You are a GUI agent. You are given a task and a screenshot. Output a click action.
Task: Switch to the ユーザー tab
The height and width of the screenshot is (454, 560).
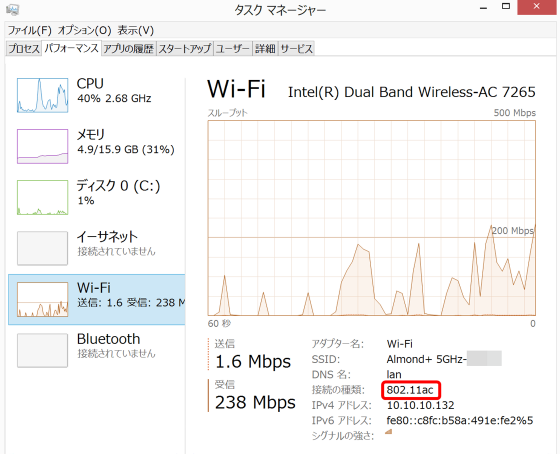(x=233, y=49)
